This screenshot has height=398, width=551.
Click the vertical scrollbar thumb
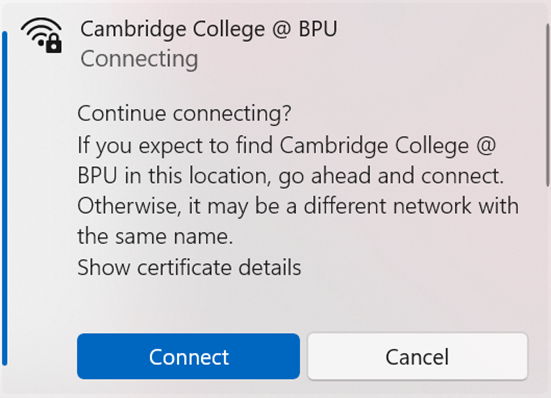(x=547, y=105)
